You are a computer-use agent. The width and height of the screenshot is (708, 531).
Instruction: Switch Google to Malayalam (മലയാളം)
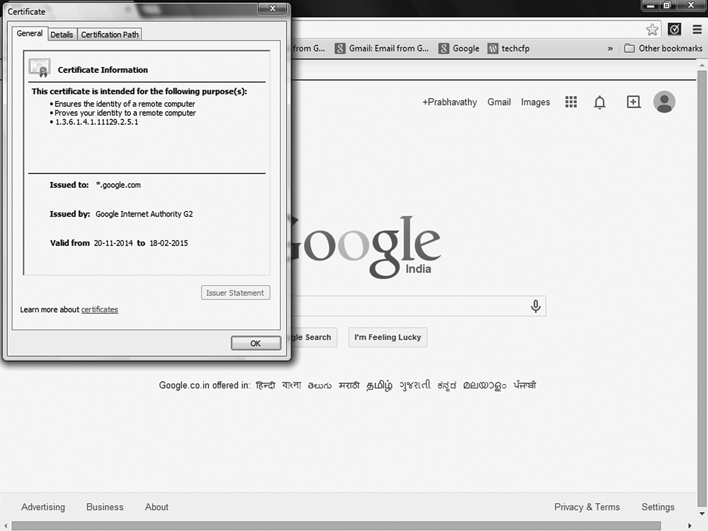click(x=484, y=386)
